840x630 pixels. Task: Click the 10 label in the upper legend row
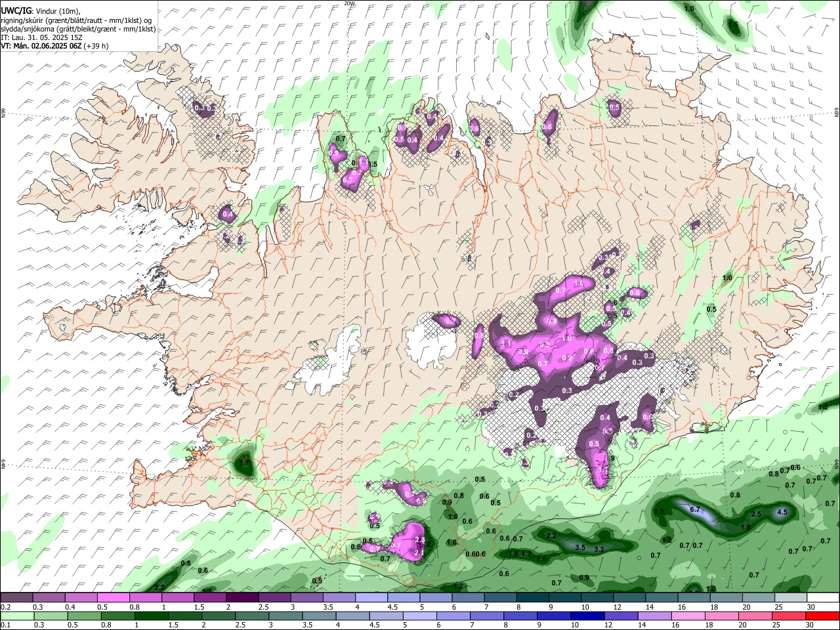pyautogui.click(x=585, y=607)
